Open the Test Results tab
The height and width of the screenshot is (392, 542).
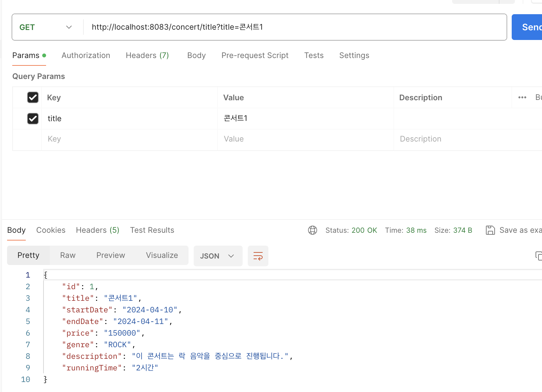click(x=152, y=230)
